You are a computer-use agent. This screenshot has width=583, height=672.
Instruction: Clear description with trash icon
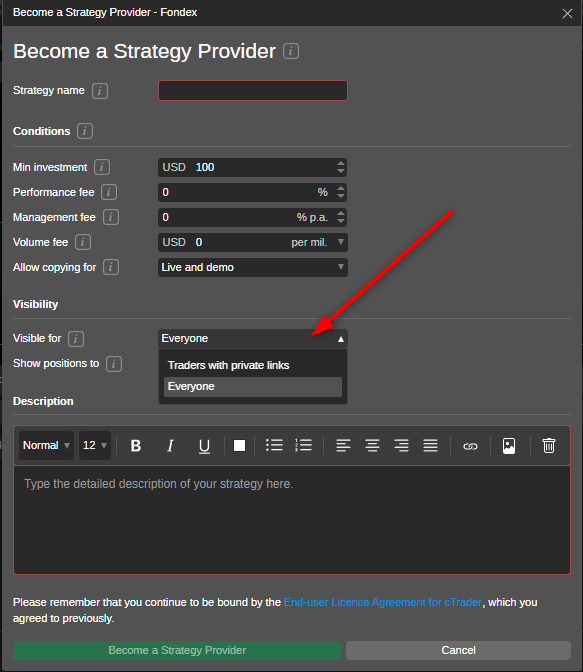(x=549, y=446)
